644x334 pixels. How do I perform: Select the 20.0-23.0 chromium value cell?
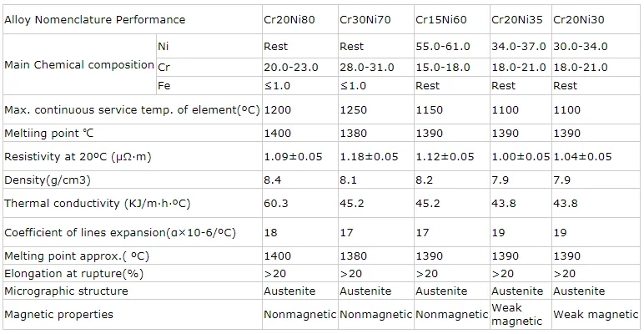tap(291, 66)
